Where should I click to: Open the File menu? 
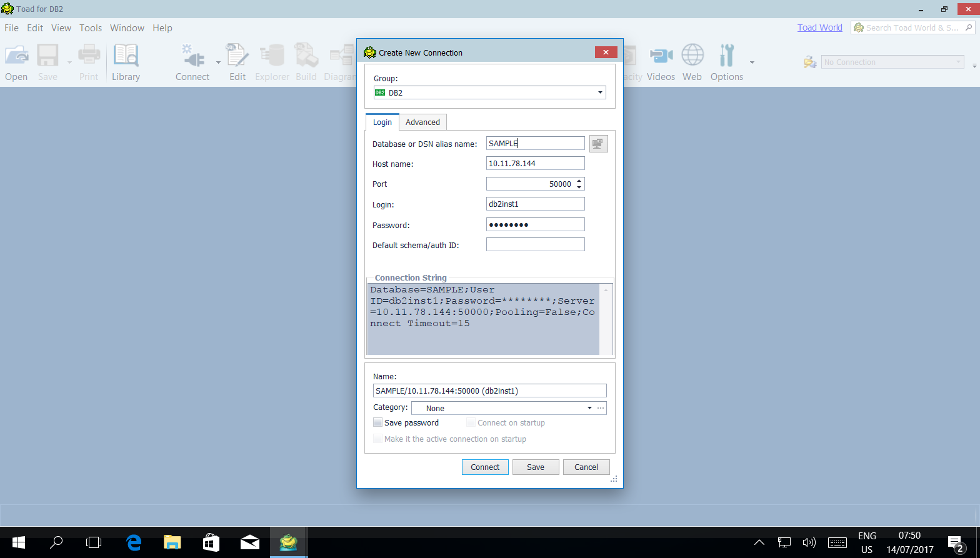tap(11, 27)
